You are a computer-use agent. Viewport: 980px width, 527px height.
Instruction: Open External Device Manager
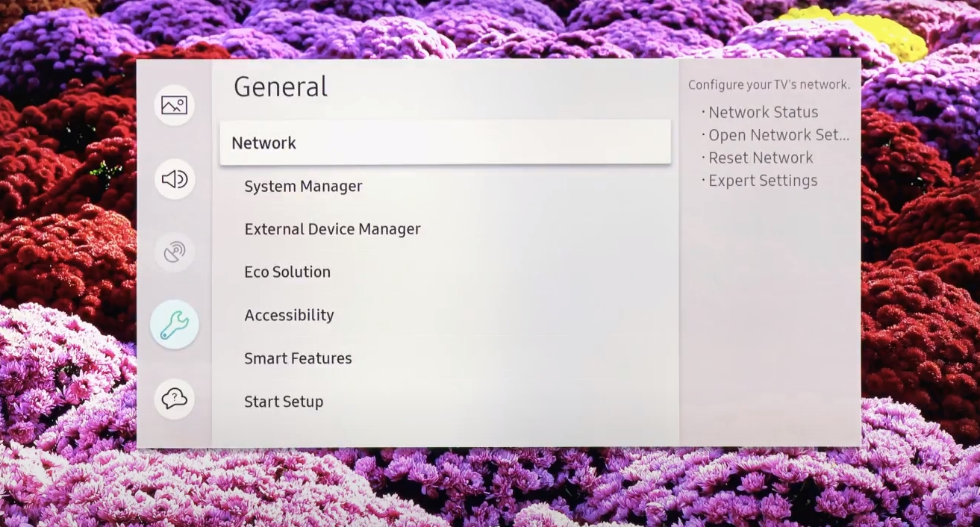pyautogui.click(x=332, y=229)
